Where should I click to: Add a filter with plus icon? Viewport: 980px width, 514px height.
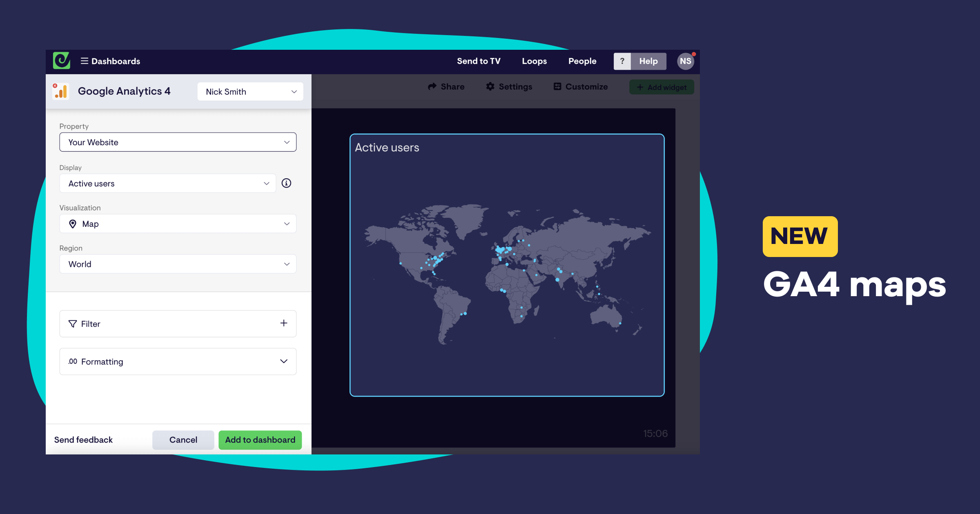point(284,323)
